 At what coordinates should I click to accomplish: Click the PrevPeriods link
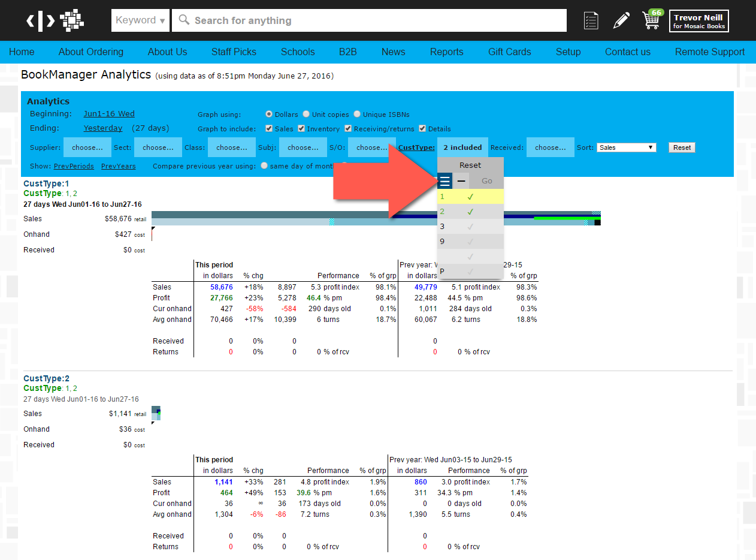[74, 166]
